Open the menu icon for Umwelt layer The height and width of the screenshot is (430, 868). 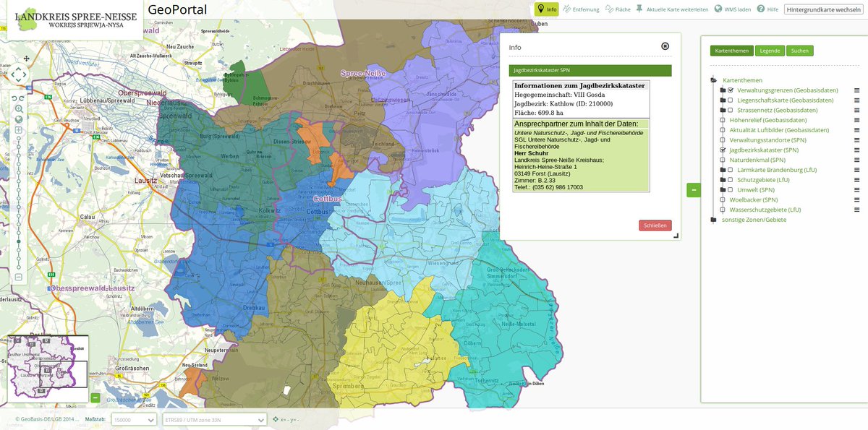click(856, 189)
